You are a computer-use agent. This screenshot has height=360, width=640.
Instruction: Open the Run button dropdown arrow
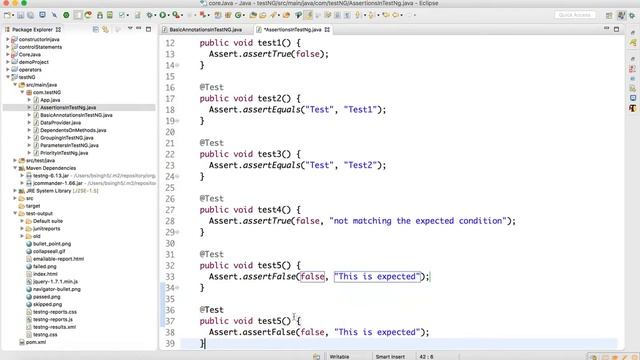(x=168, y=16)
